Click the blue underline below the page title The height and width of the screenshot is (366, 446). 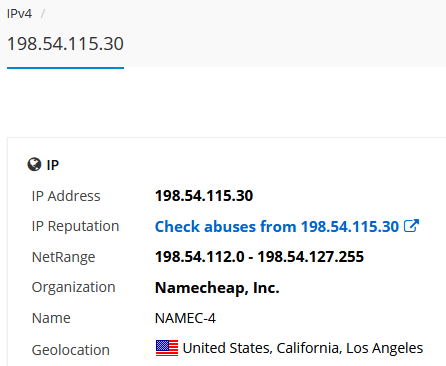tap(65, 68)
